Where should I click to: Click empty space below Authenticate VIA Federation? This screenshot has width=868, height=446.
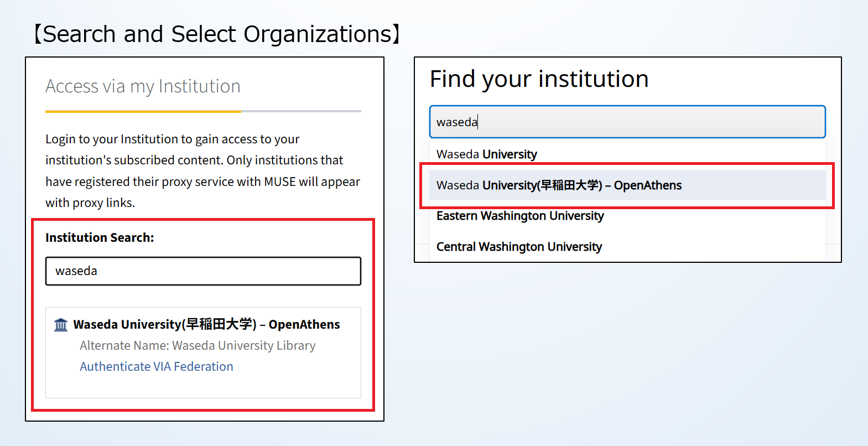[x=203, y=386]
